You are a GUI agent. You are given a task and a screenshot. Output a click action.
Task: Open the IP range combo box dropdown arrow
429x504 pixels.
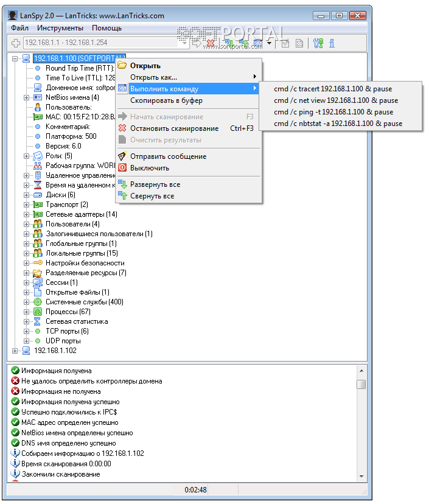pos(184,43)
